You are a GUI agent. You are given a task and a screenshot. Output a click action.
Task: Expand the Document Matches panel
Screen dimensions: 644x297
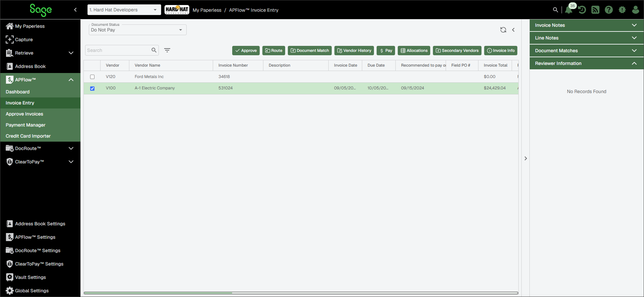pyautogui.click(x=586, y=51)
